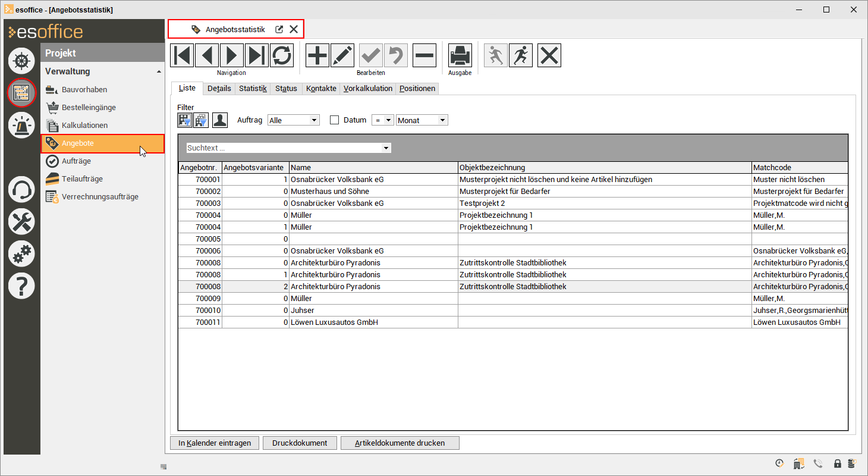Click the padlock status bar icon
Screen dimensions: 868x476
point(837,464)
